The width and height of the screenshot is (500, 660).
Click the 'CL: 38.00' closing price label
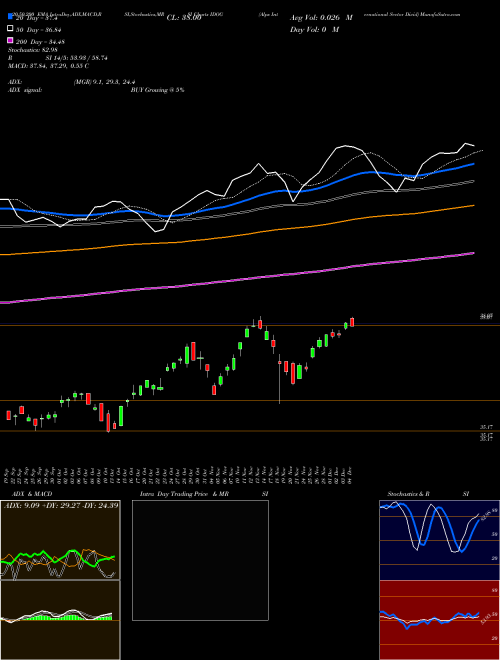coord(184,18)
